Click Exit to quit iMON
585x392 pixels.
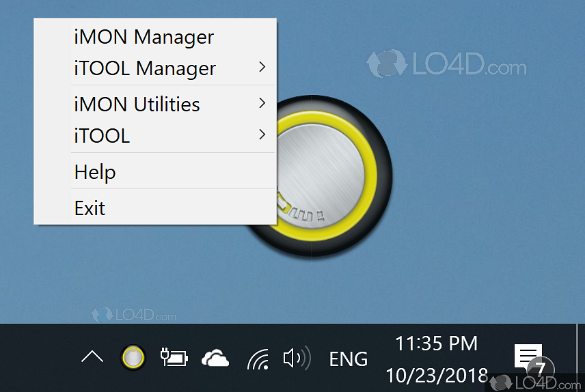point(155,208)
